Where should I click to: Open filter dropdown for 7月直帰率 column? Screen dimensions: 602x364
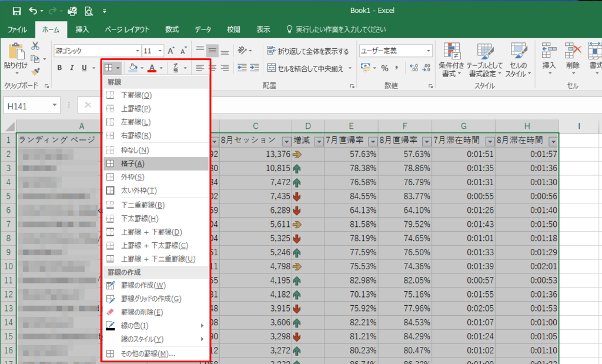(372, 142)
